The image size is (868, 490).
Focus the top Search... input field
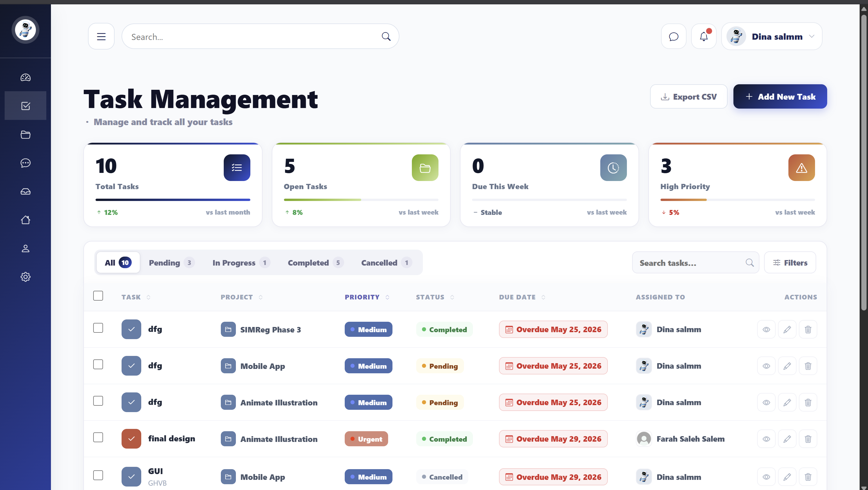(x=260, y=36)
